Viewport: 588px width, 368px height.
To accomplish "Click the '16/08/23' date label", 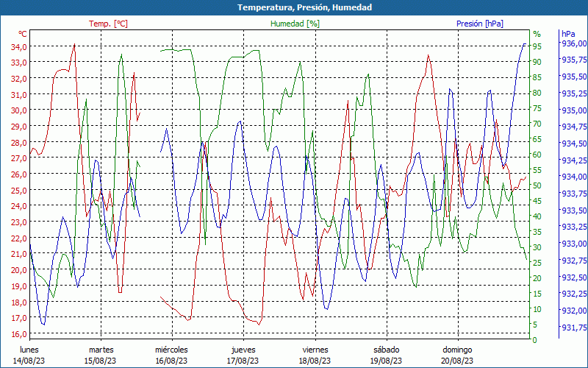I will [x=172, y=361].
